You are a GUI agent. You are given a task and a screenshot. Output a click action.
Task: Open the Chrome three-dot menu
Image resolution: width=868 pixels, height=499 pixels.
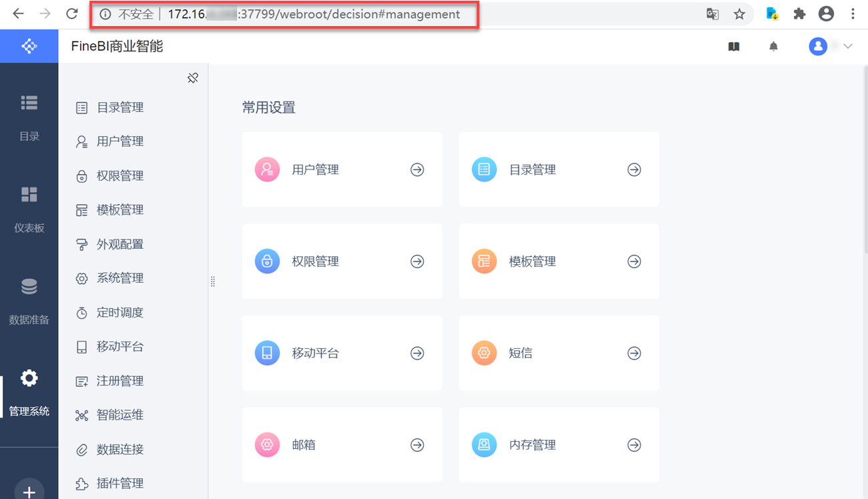click(x=853, y=14)
